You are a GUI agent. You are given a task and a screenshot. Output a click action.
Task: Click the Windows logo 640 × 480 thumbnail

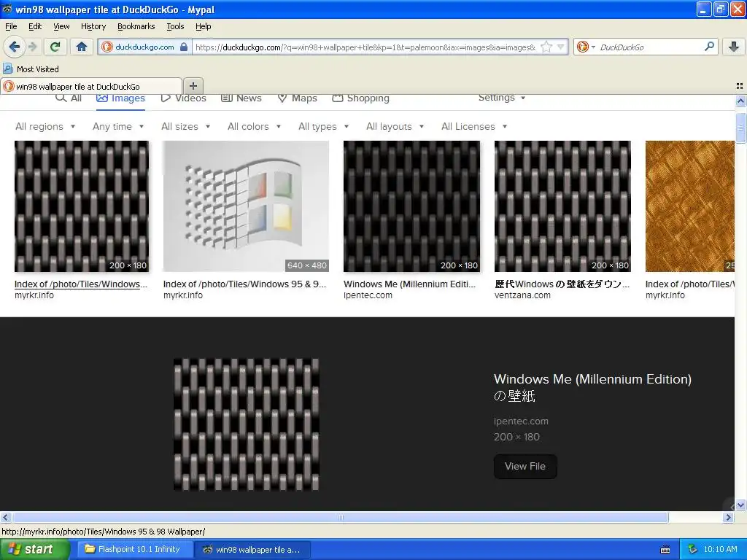[x=246, y=206]
